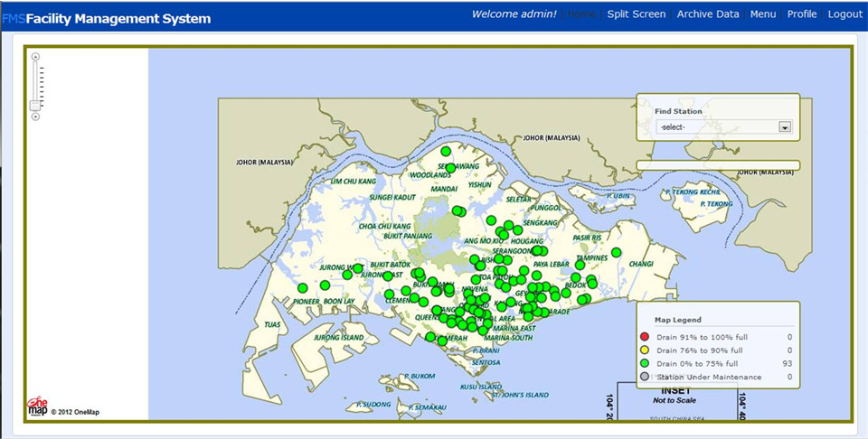Select the green station marker near Pioneer
The height and width of the screenshot is (439, 868).
coord(302,288)
